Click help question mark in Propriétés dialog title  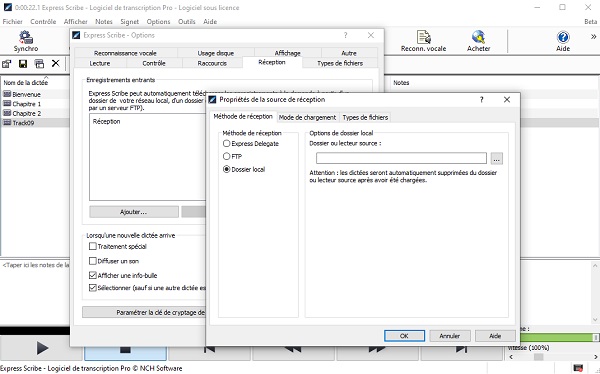pyautogui.click(x=482, y=100)
